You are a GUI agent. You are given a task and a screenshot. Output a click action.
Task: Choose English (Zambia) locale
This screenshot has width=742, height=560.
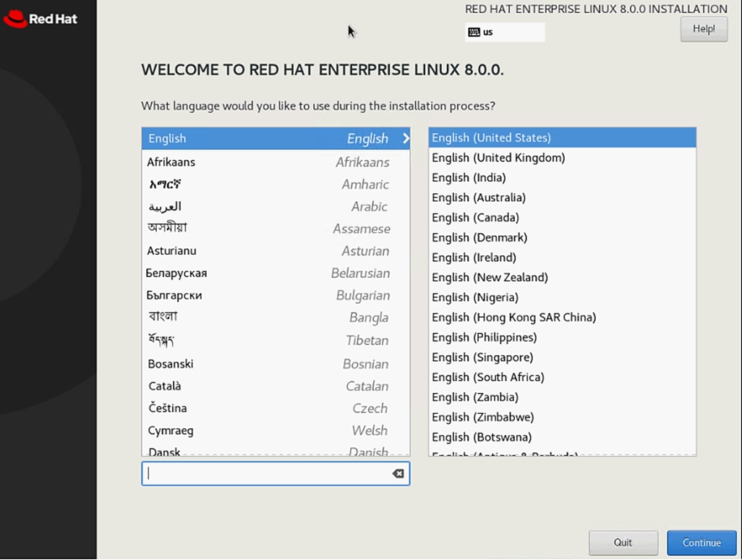point(562,397)
